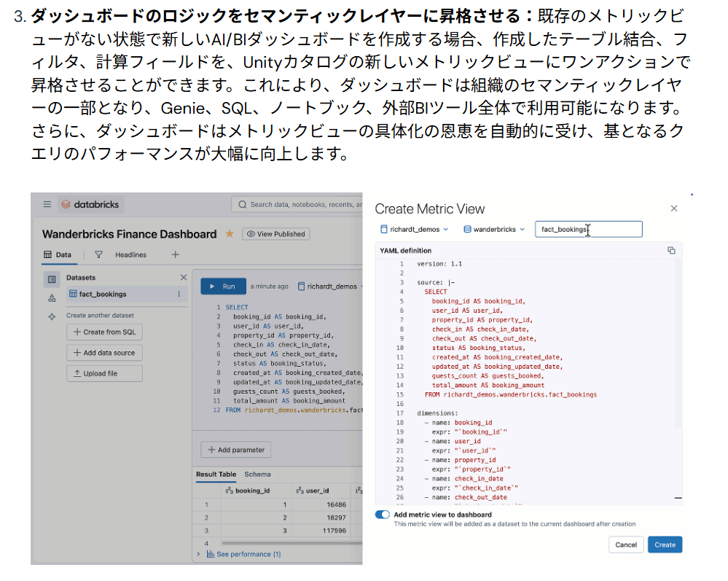Click Create to create the metric view
Image resolution: width=728 pixels, height=581 pixels.
(665, 545)
